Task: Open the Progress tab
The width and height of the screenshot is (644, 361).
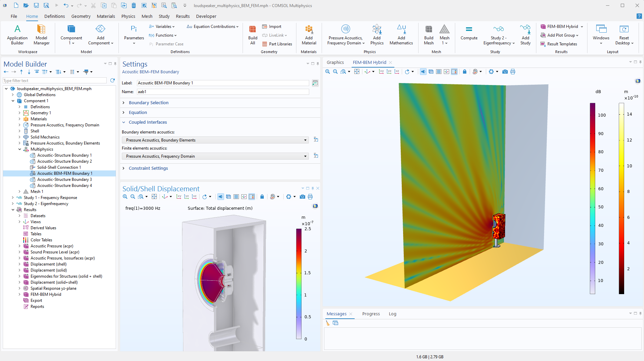Action: (x=371, y=314)
